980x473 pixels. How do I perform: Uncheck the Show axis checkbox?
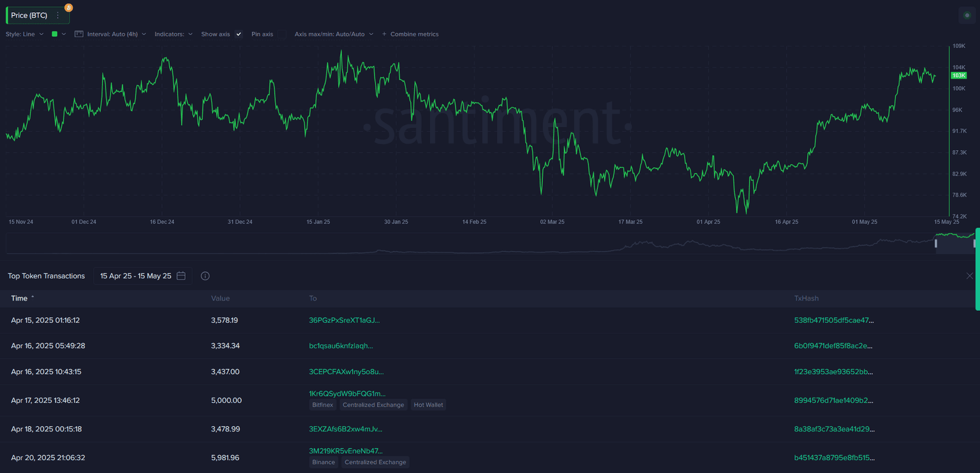click(x=239, y=34)
